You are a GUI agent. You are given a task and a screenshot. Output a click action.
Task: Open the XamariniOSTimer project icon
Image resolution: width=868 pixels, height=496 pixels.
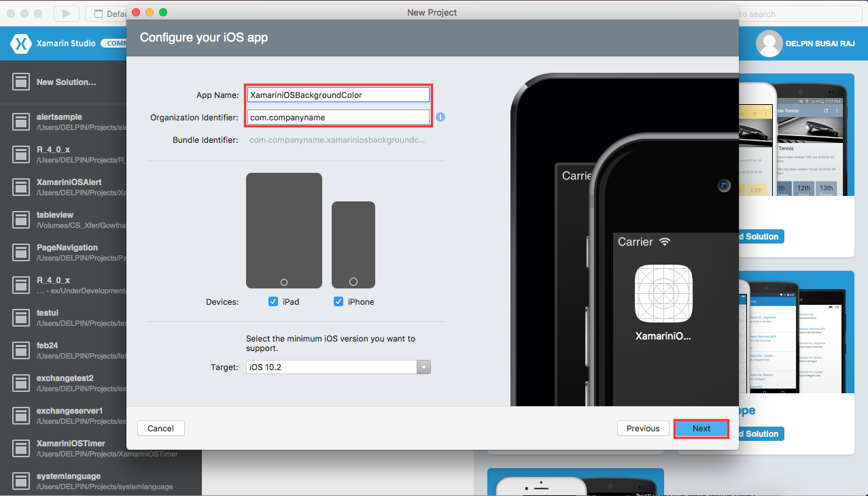[20, 448]
